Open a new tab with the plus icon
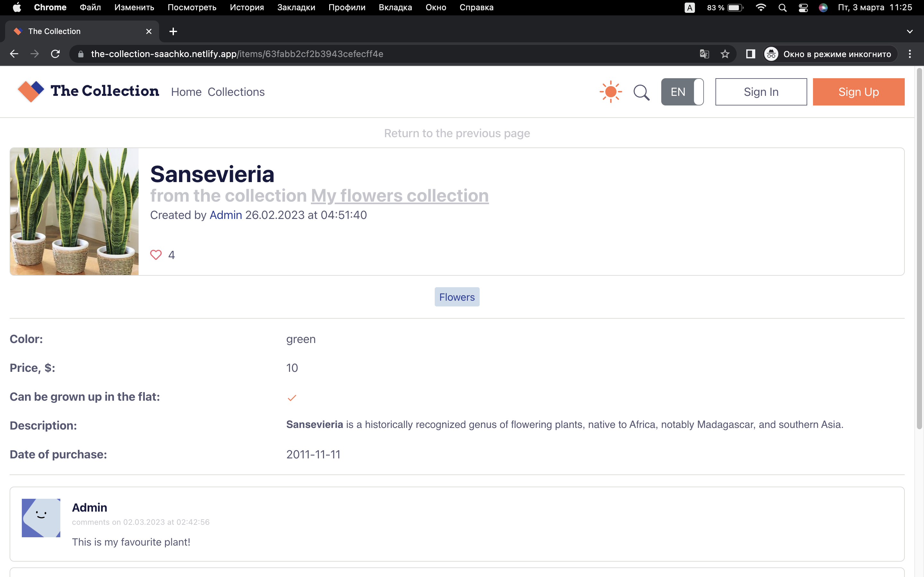Screen dimensions: 924x577 tap(173, 31)
